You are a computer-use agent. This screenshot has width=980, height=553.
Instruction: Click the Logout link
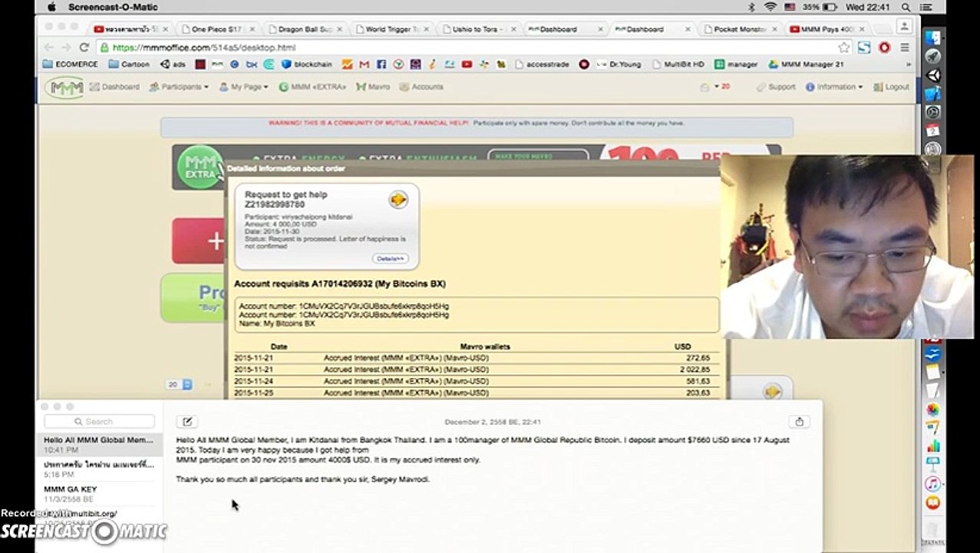click(x=891, y=87)
